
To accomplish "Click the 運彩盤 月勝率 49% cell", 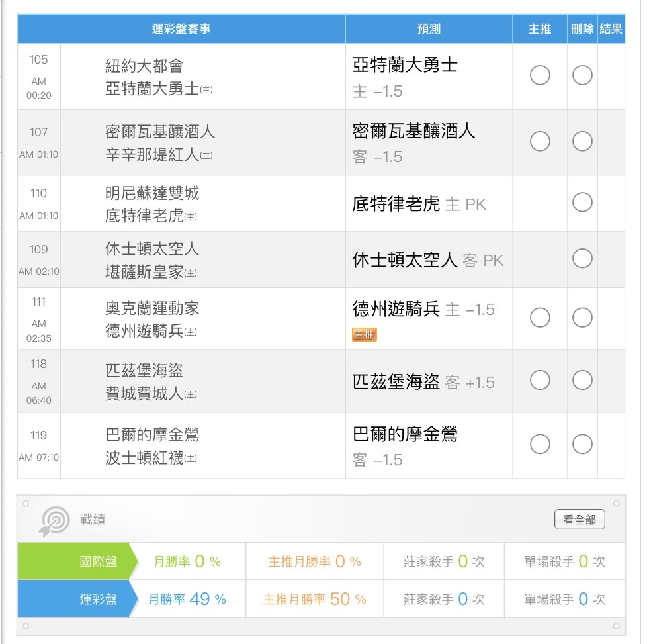I will tap(187, 600).
